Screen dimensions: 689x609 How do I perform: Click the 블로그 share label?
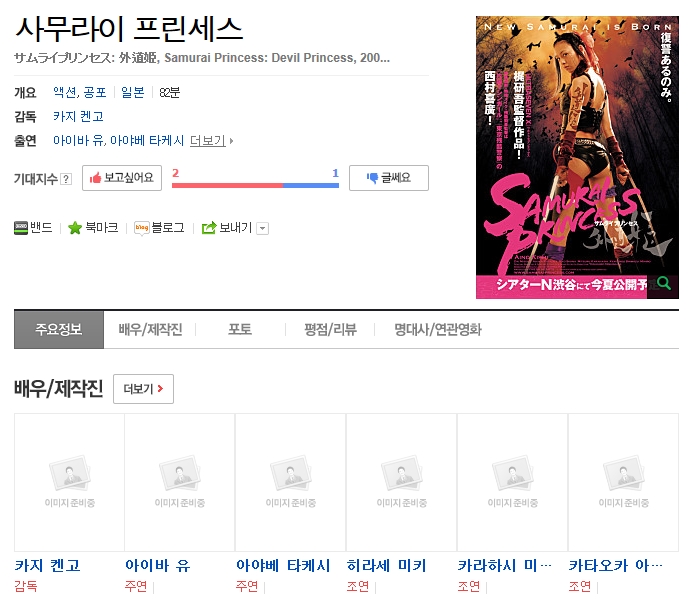168,228
